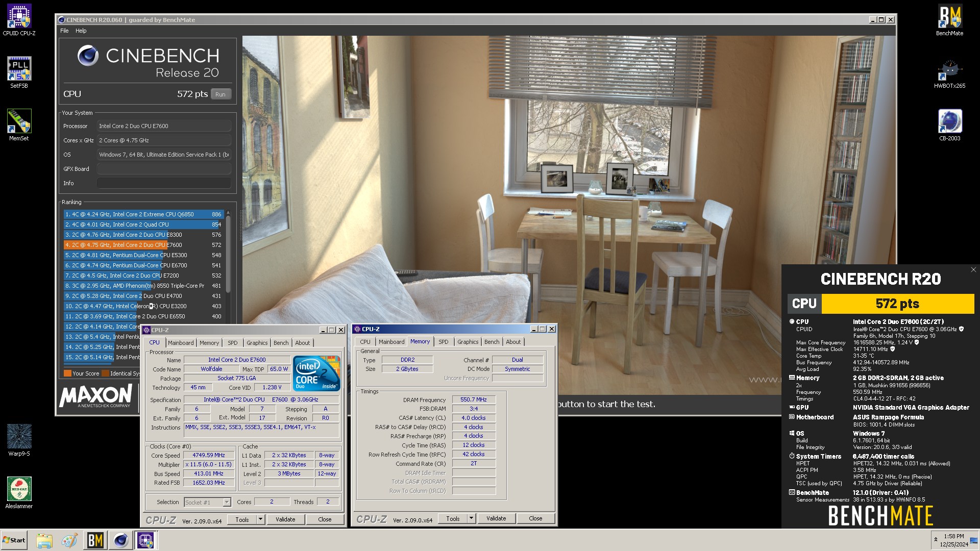Image resolution: width=980 pixels, height=551 pixels.
Task: Click the CPUID verified shield icon in BenchMate
Action: coord(961,329)
